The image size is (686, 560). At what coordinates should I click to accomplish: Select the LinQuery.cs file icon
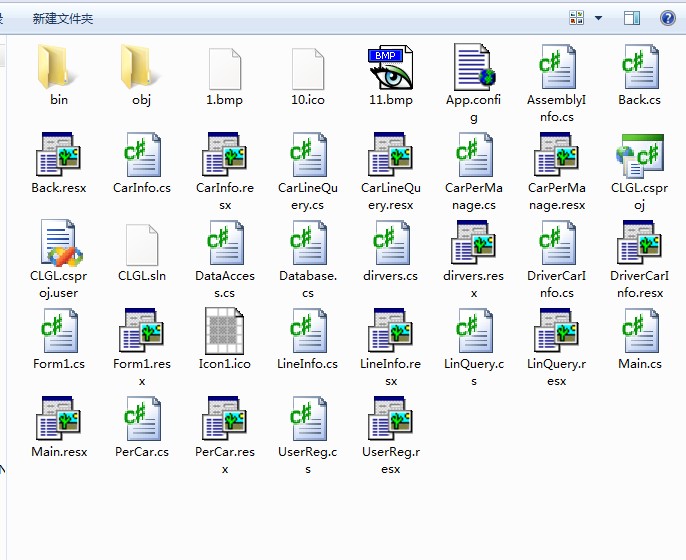pyautogui.click(x=474, y=331)
